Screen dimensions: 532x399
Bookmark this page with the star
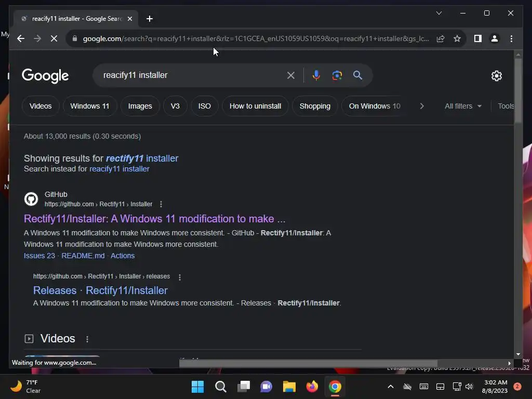457,38
